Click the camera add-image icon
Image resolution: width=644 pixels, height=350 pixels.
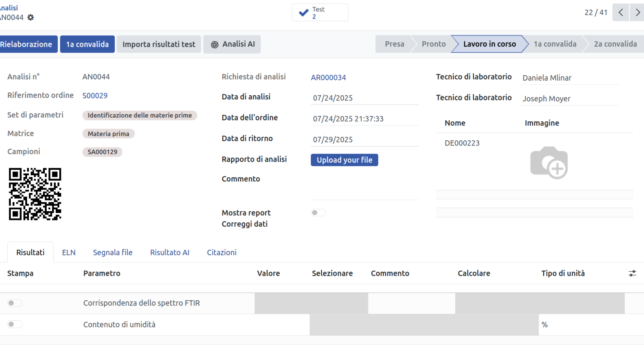549,163
